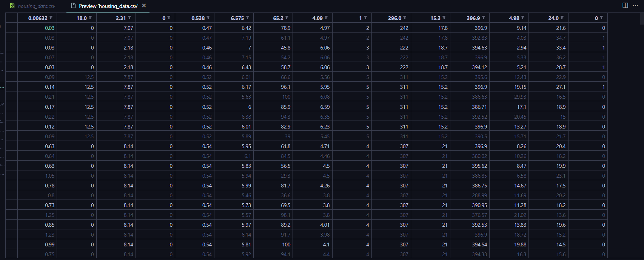This screenshot has width=644, height=260.
Task: Select the cell showing 19.88
Action: click(x=509, y=245)
